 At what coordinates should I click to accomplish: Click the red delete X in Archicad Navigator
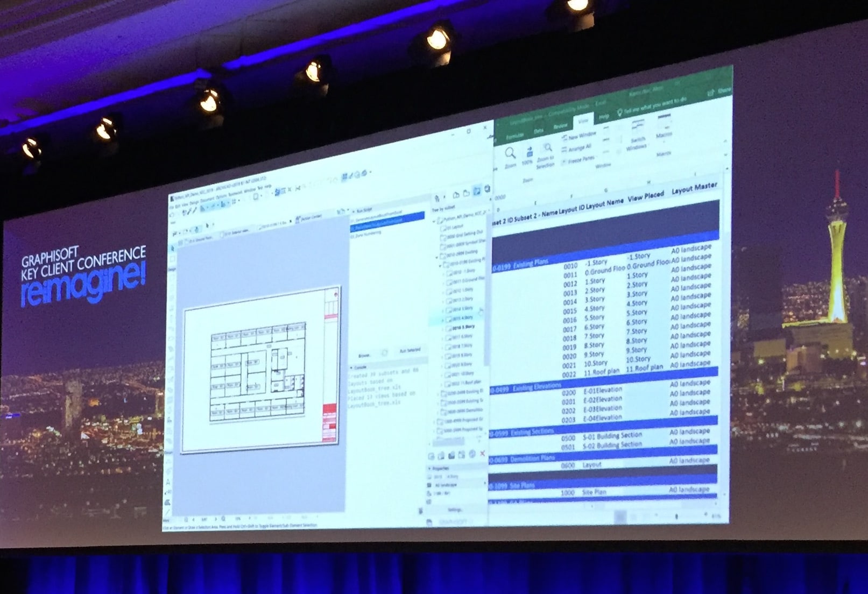pos(482,454)
